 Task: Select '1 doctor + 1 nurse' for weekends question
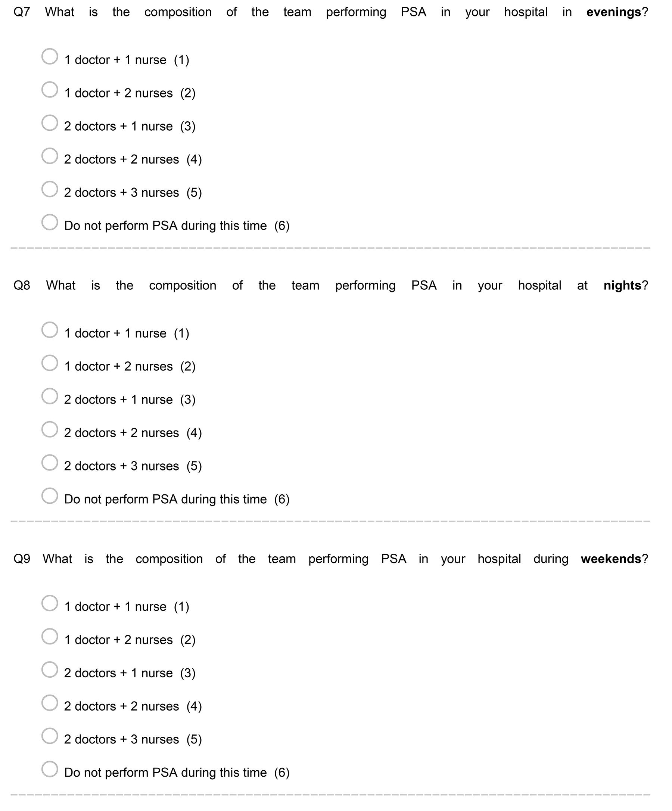pos(50,603)
